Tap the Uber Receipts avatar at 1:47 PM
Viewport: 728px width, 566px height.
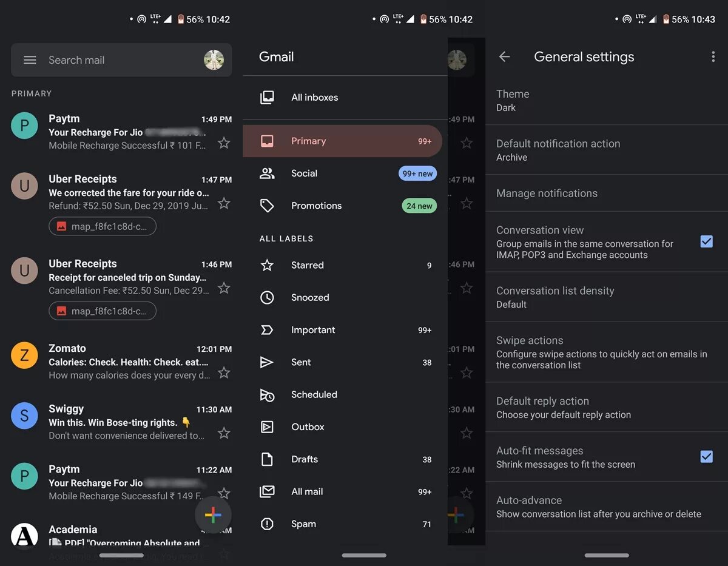(x=24, y=186)
